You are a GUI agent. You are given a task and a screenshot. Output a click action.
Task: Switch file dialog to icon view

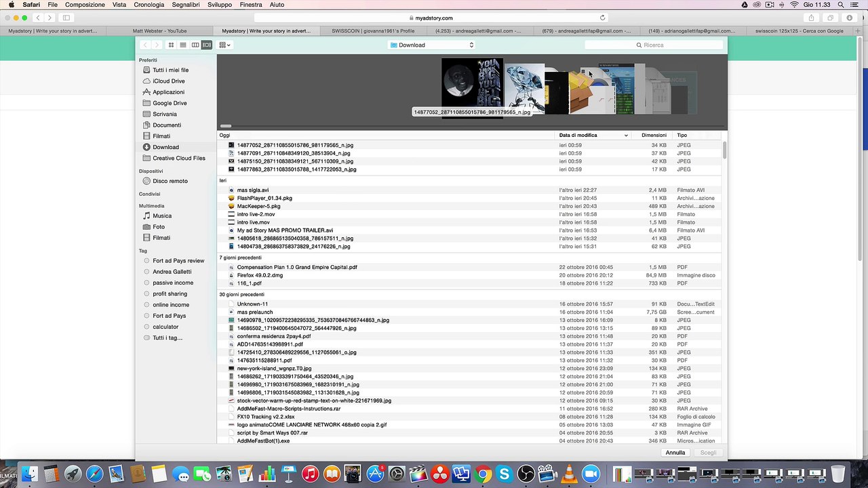tap(171, 45)
